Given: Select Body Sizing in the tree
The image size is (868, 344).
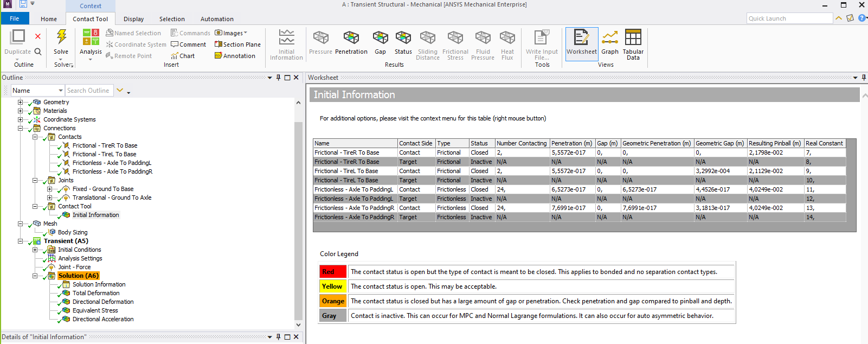Looking at the screenshot, I should [73, 232].
